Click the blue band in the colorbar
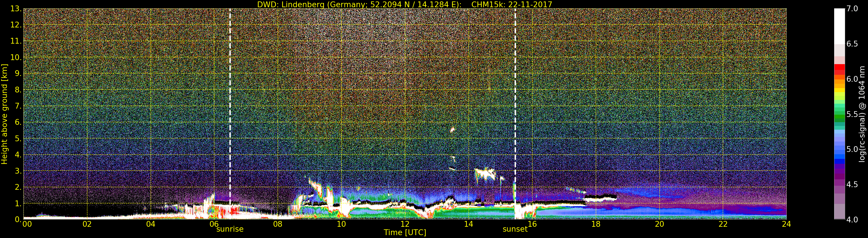This screenshot has width=868, height=238. tap(839, 157)
